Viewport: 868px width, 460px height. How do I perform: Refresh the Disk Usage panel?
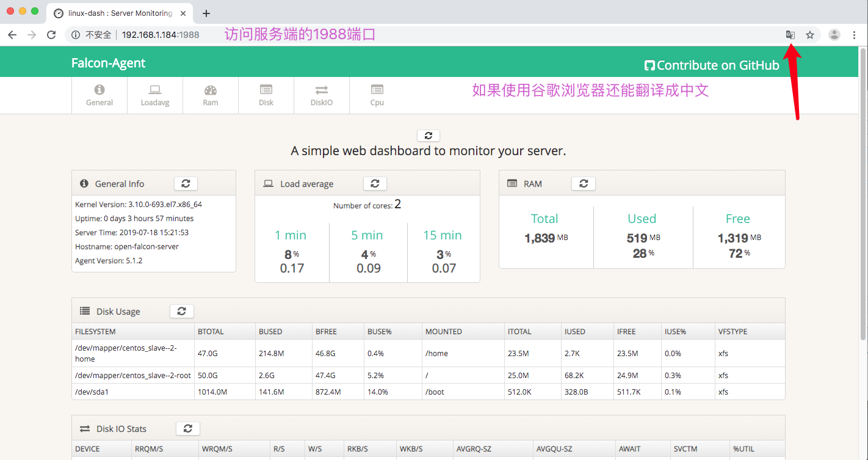(181, 311)
